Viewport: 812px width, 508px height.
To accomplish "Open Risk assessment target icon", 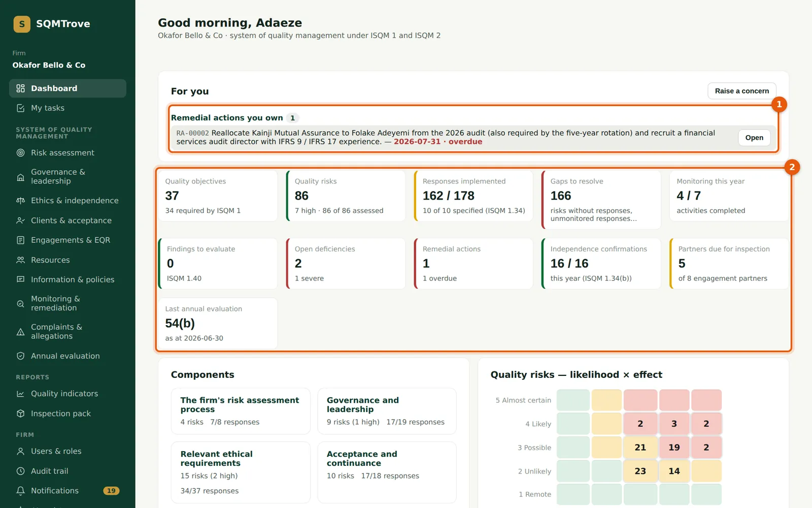I will [20, 153].
